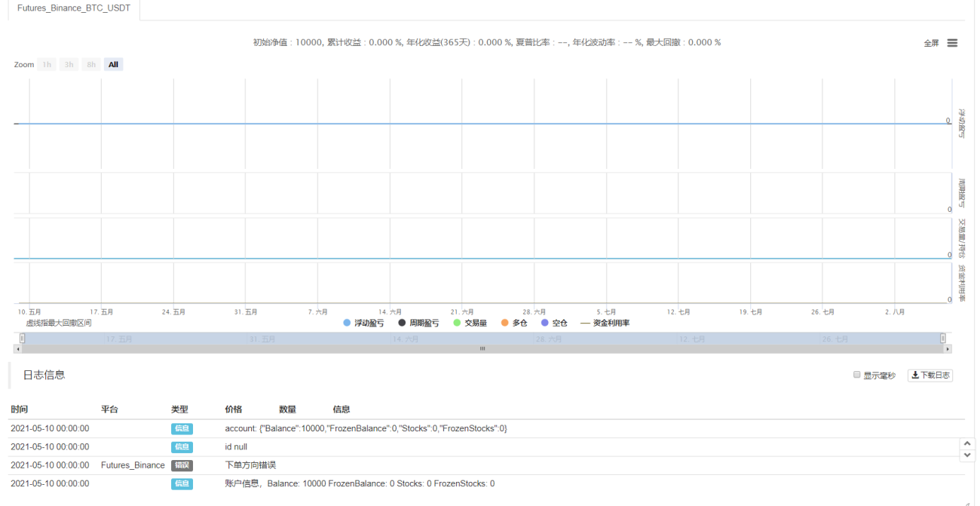Click the log scroll-down chevron
Viewport: 980px width, 506px height.
pos(967,455)
